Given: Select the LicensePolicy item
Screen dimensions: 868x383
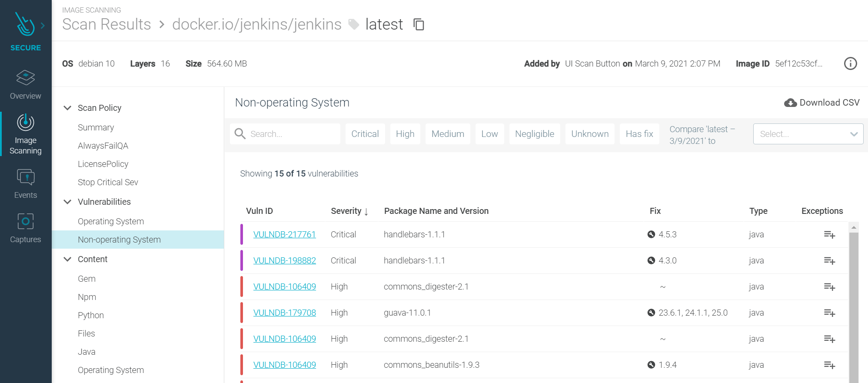Looking at the screenshot, I should 103,164.
